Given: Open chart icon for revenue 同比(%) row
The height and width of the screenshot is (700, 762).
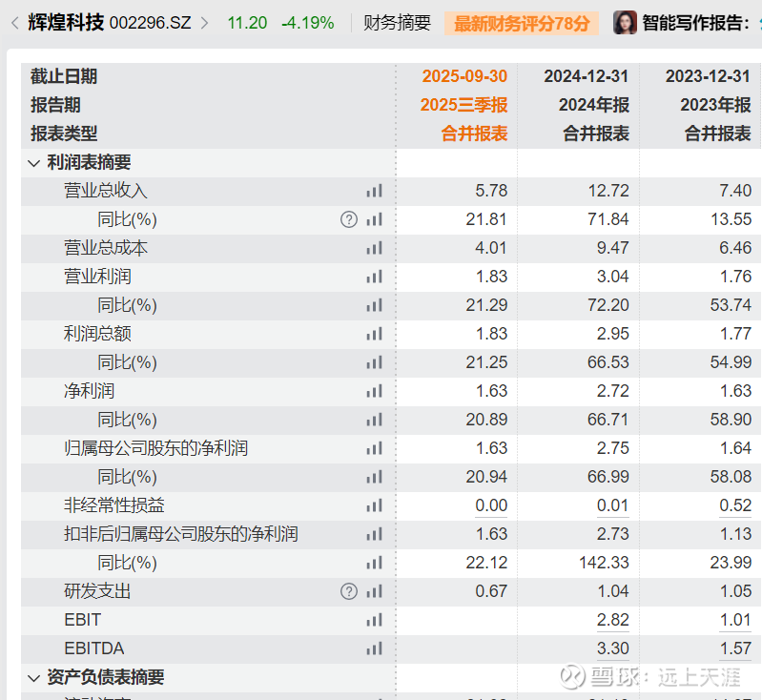Looking at the screenshot, I should click(x=374, y=219).
